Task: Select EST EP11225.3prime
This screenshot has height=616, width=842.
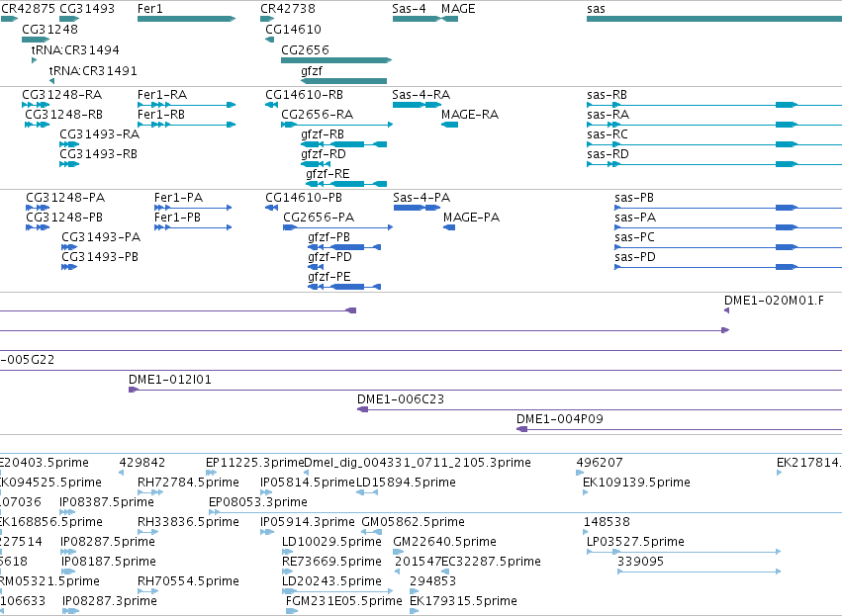Action: click(211, 473)
